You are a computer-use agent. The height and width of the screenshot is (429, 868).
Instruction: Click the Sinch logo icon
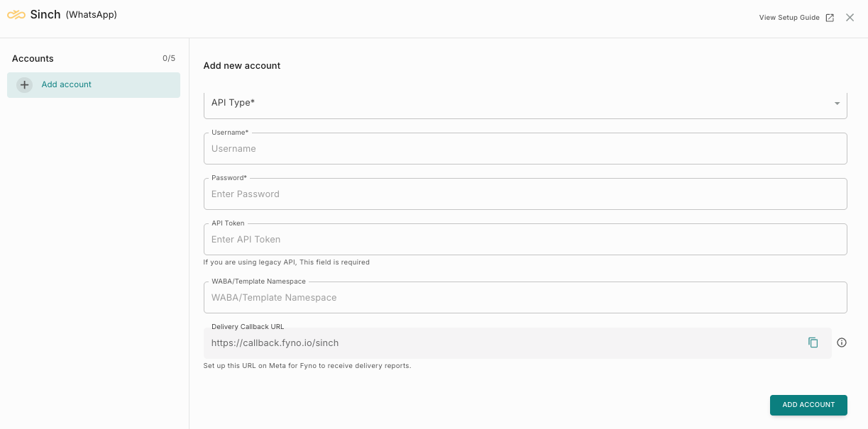tap(17, 15)
